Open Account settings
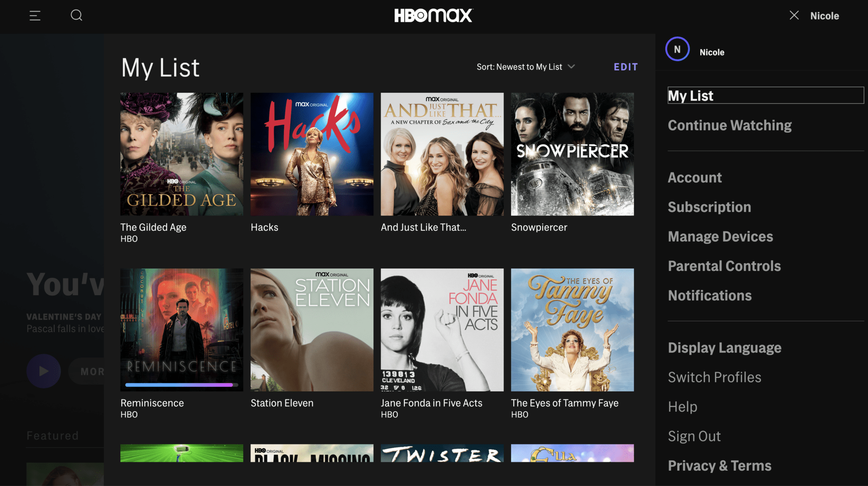868x486 pixels. coord(695,177)
